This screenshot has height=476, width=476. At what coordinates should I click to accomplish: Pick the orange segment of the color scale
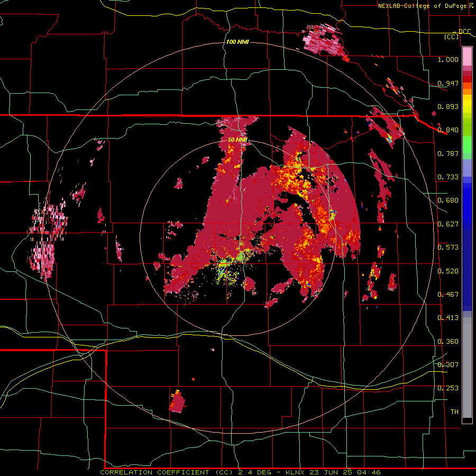tap(467, 91)
